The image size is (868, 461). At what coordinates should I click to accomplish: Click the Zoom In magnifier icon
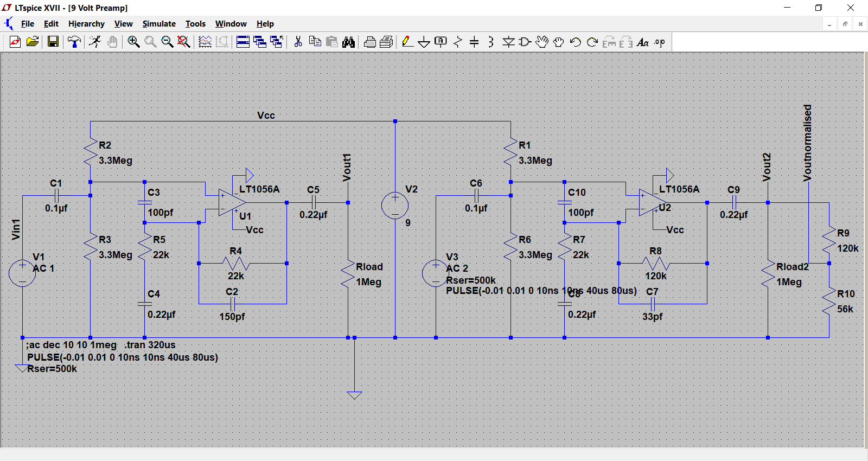click(x=133, y=42)
